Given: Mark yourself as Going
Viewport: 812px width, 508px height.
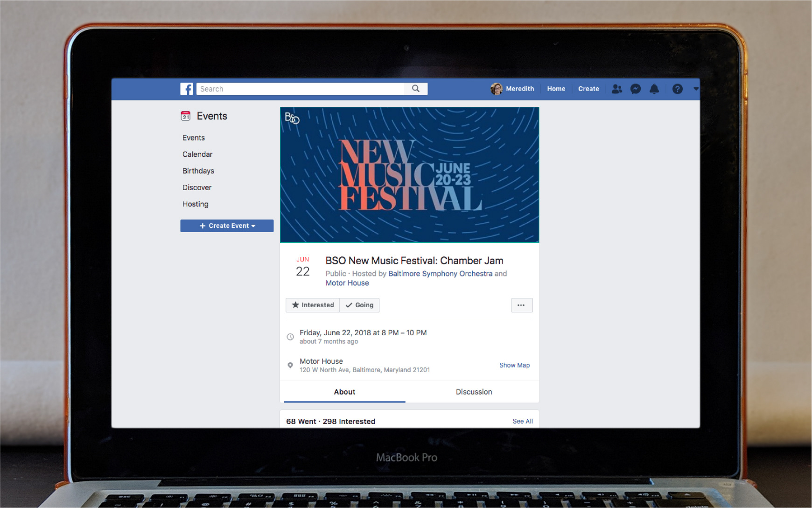Looking at the screenshot, I should click(x=359, y=305).
